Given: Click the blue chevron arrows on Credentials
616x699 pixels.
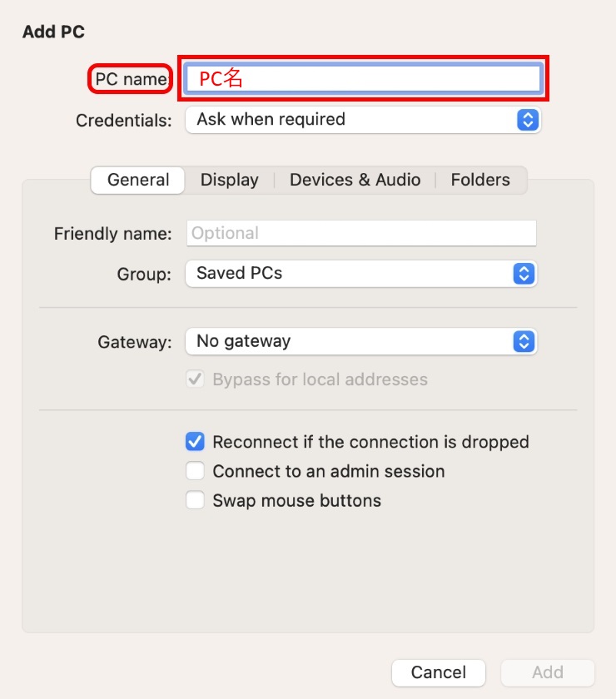Looking at the screenshot, I should point(528,120).
